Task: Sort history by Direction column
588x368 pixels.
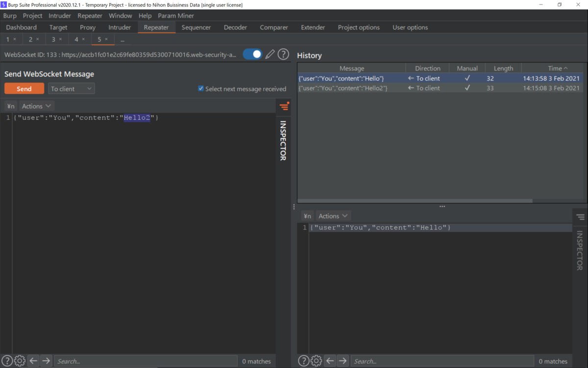Action: (428, 68)
